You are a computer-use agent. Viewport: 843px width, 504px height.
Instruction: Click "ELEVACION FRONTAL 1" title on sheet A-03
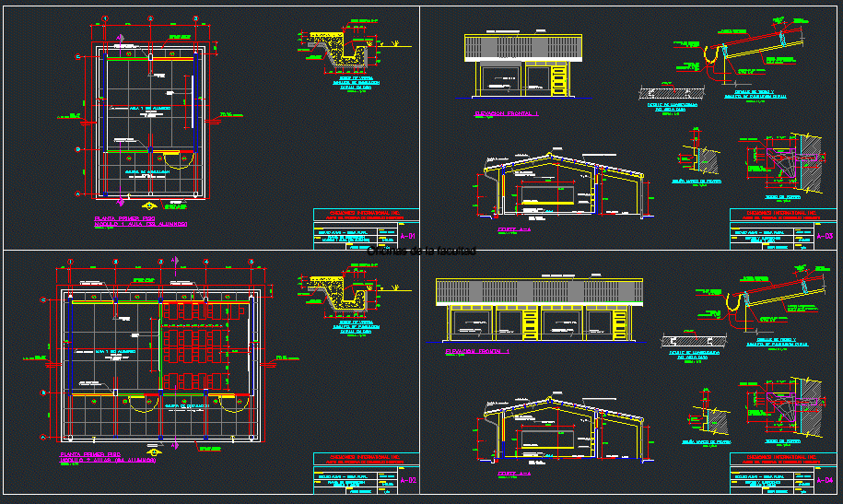[506, 113]
